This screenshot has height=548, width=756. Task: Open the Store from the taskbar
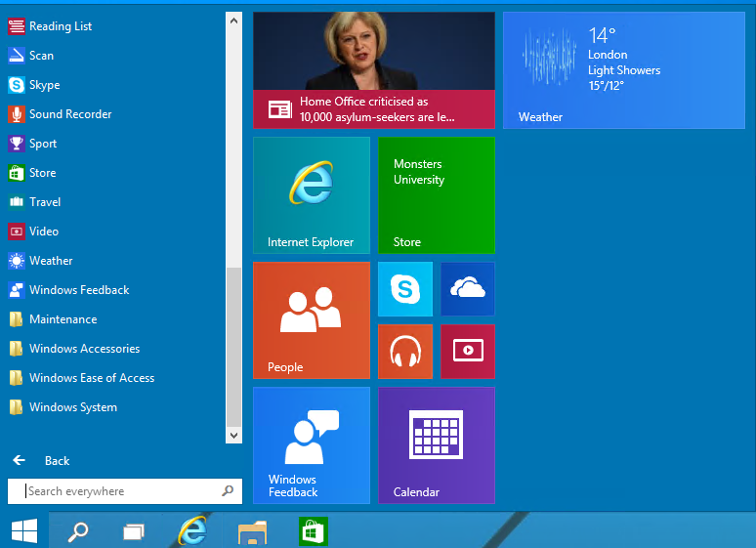point(314,531)
